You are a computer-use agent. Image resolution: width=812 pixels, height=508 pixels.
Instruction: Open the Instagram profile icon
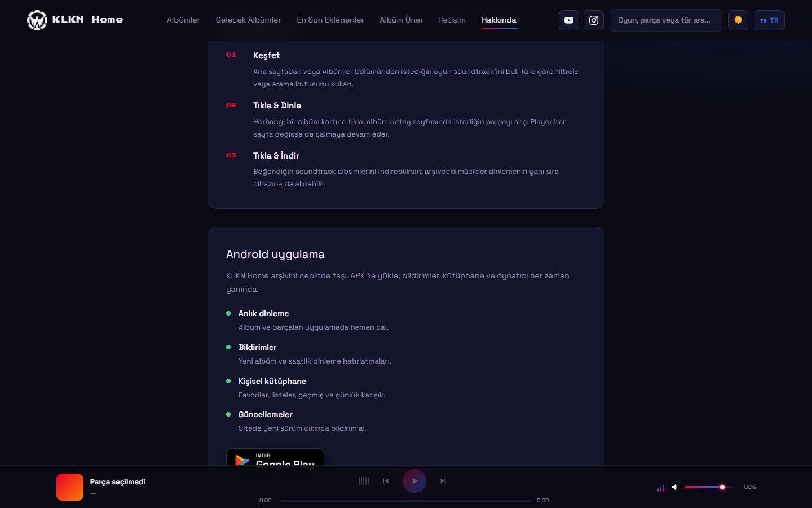pyautogui.click(x=594, y=20)
